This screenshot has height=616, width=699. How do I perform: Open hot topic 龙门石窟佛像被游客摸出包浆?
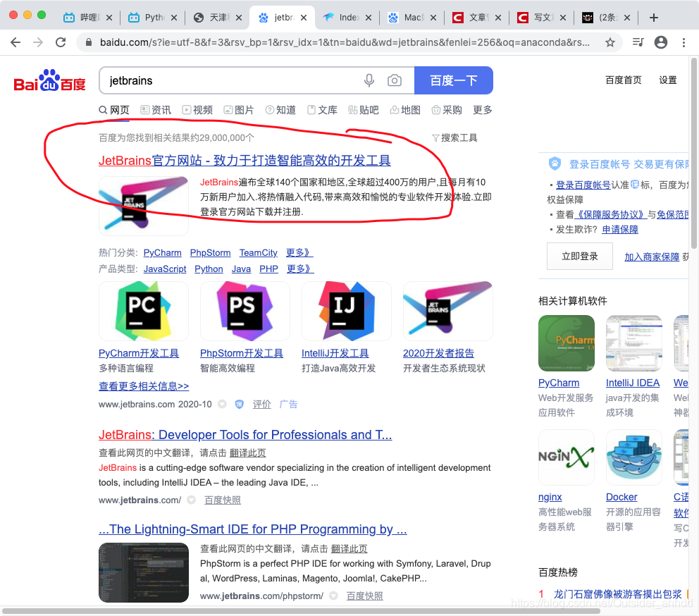(617, 593)
